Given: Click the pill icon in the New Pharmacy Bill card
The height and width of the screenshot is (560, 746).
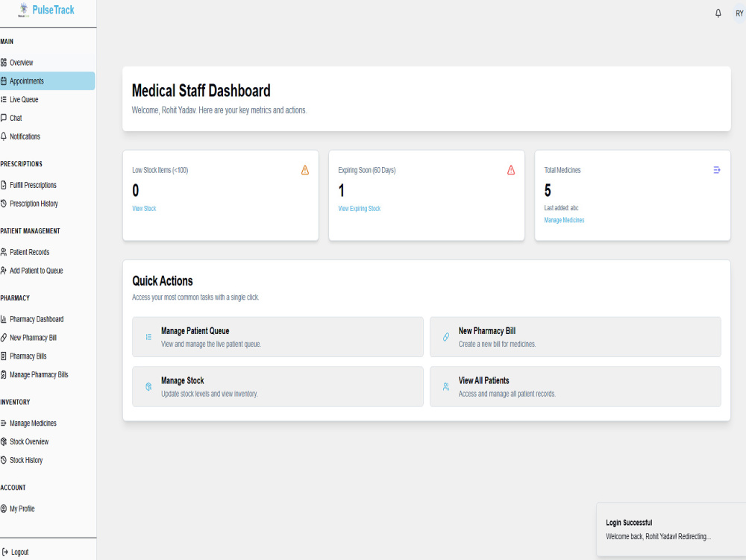Looking at the screenshot, I should click(x=446, y=337).
